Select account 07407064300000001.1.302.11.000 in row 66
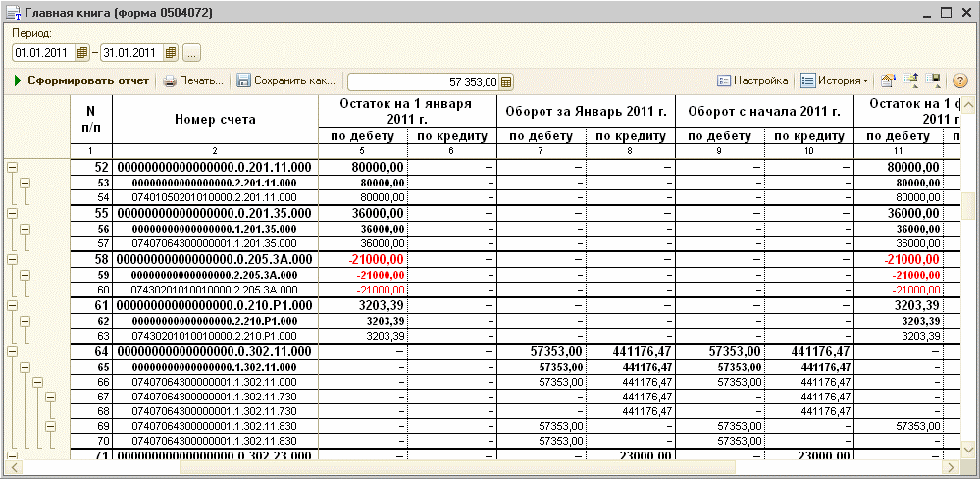Viewport: 980px width, 479px height. [x=213, y=382]
